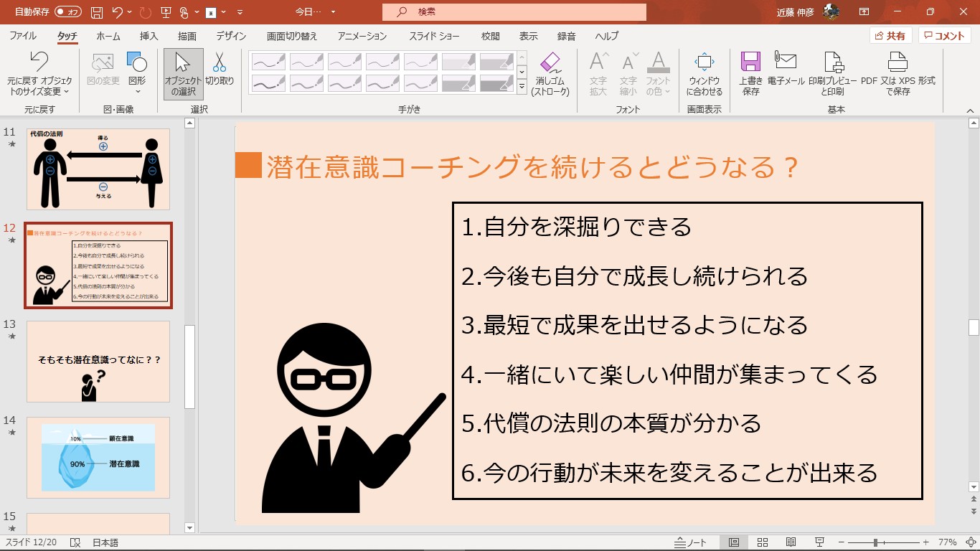This screenshot has width=980, height=551.
Task: Click the spell check icon in status bar
Action: pyautogui.click(x=75, y=542)
